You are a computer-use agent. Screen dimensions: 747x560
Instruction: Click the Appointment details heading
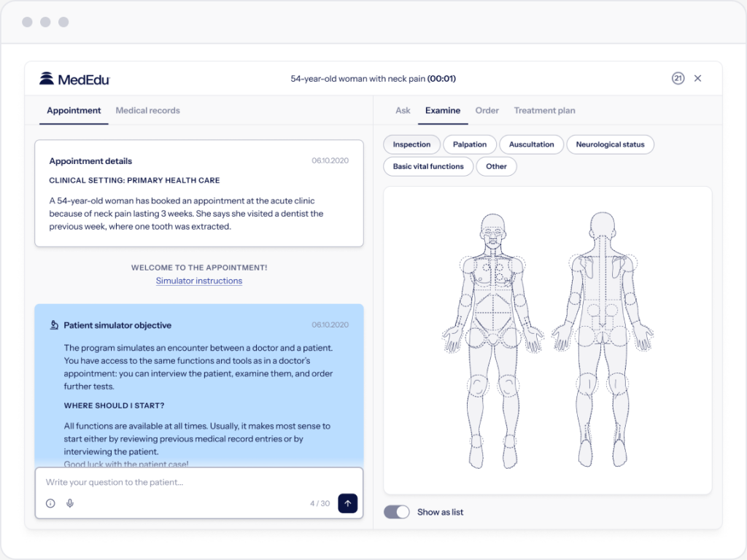[90, 161]
